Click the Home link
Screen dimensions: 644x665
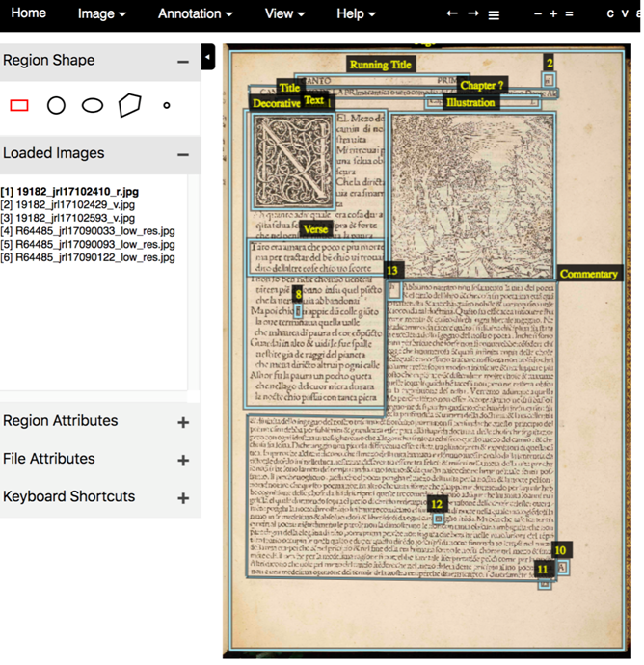(x=28, y=13)
